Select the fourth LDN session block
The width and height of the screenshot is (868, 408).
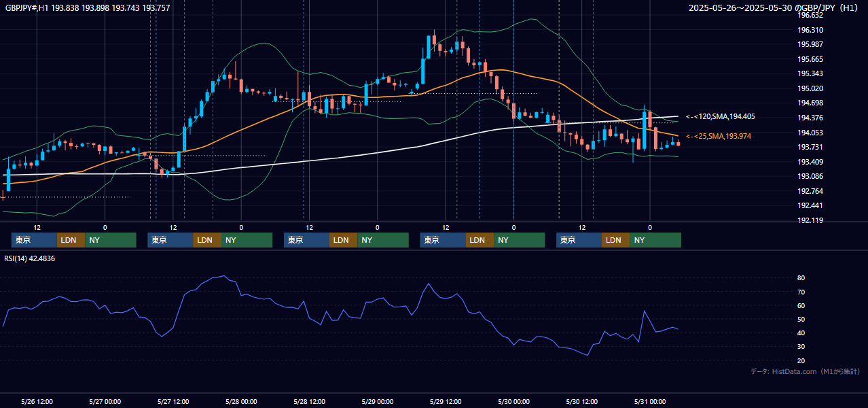[x=480, y=240]
